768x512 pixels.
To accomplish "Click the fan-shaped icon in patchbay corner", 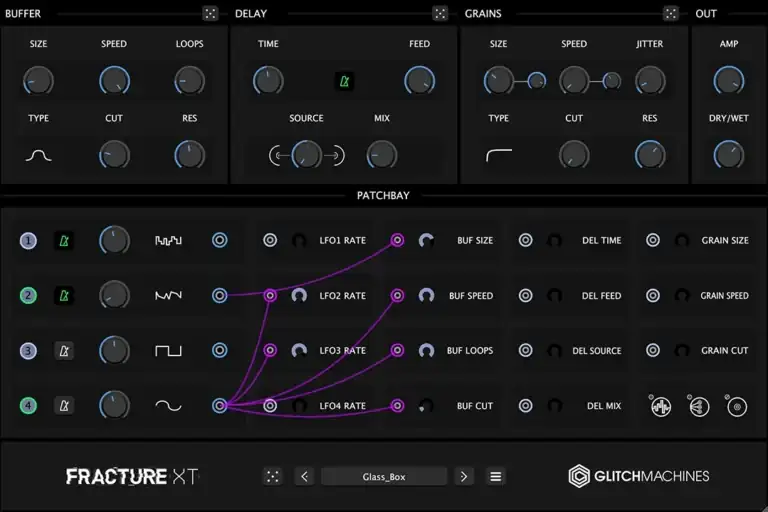I will 699,407.
